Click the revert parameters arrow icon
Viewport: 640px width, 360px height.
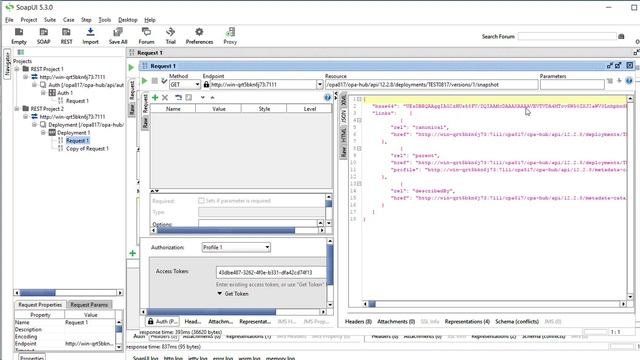click(178, 98)
